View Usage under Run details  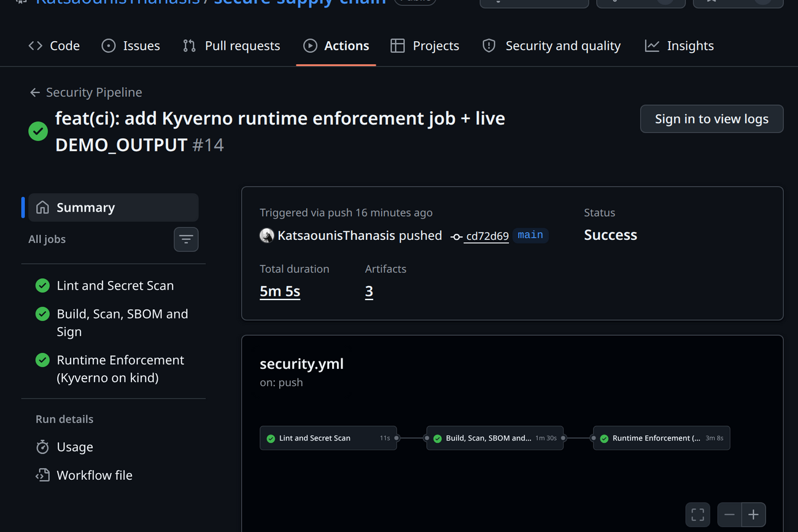[x=75, y=447]
